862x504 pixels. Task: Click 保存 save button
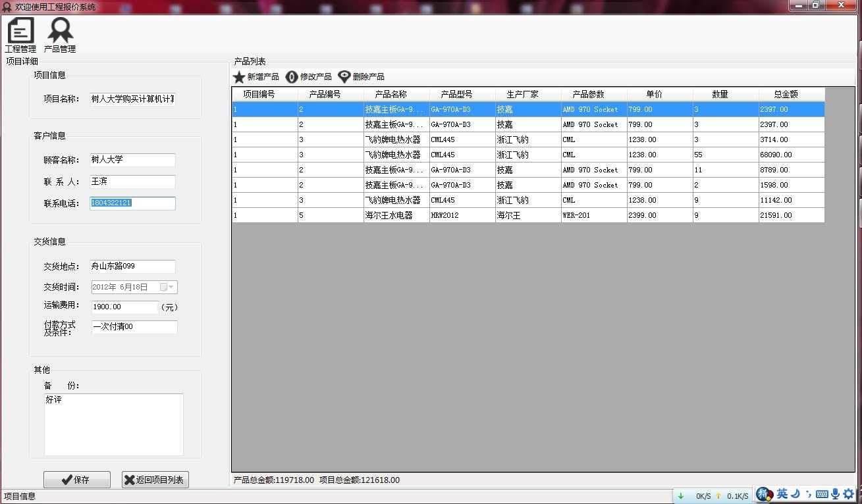[x=77, y=480]
